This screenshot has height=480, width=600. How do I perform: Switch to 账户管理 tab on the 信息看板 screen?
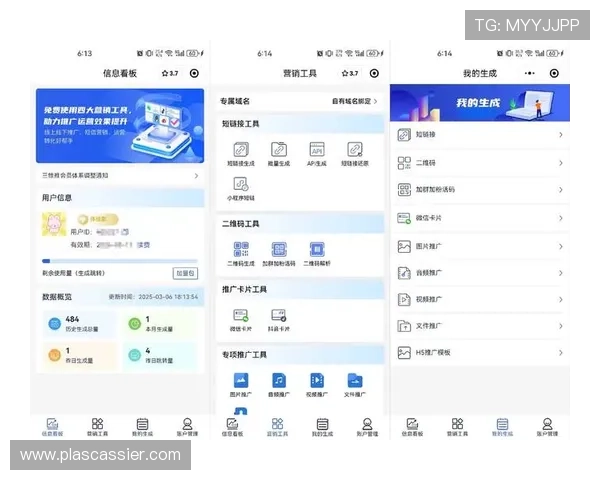(187, 427)
